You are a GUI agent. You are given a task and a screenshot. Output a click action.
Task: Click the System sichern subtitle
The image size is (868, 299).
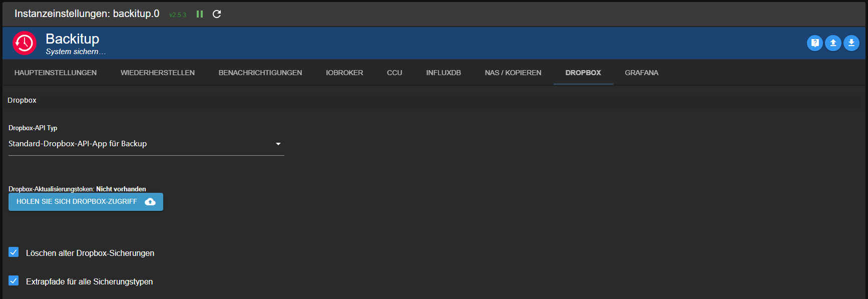76,52
